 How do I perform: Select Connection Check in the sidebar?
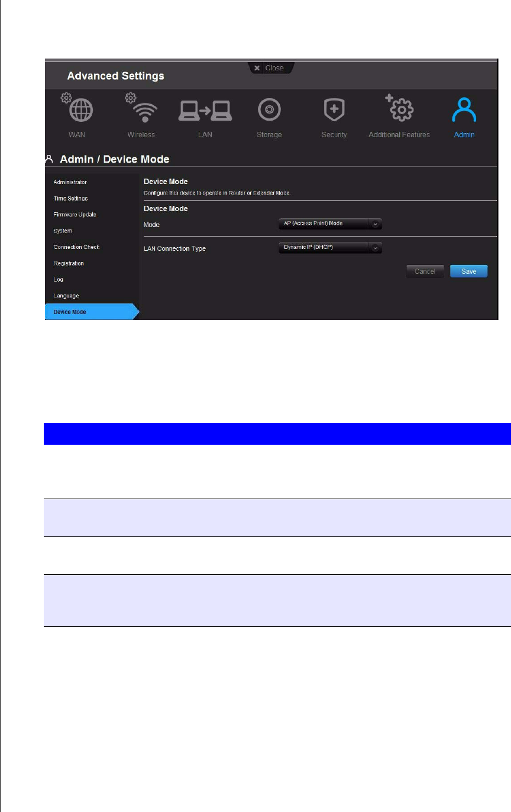point(76,247)
